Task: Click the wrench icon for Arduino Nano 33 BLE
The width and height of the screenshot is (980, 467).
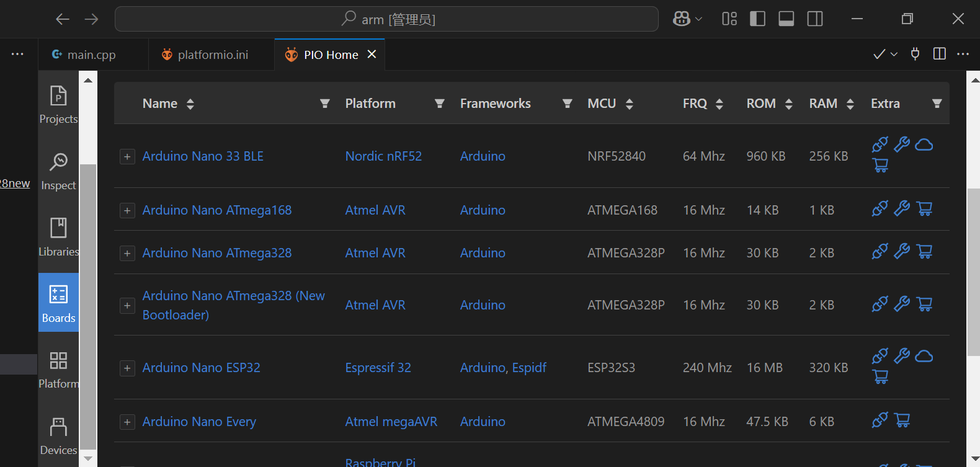Action: click(902, 145)
